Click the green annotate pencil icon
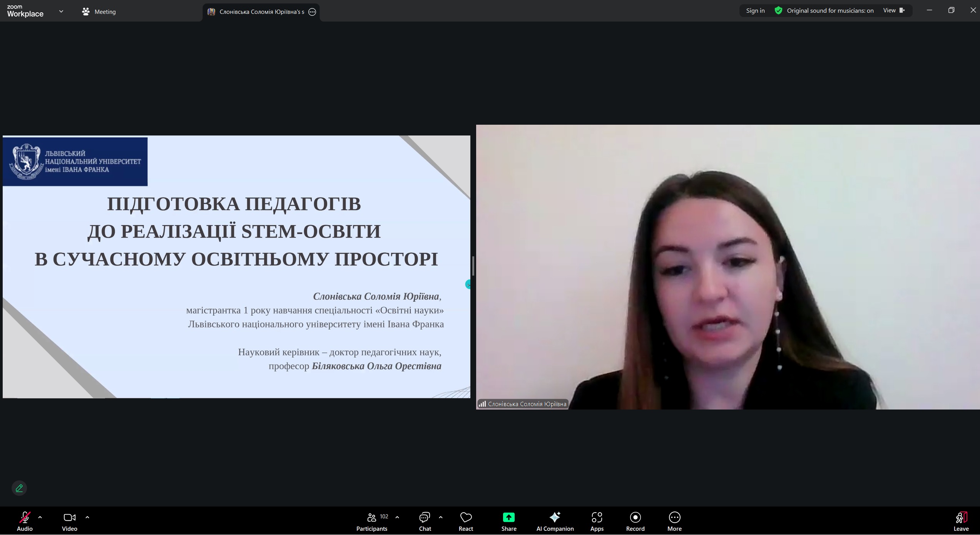 [x=19, y=489]
